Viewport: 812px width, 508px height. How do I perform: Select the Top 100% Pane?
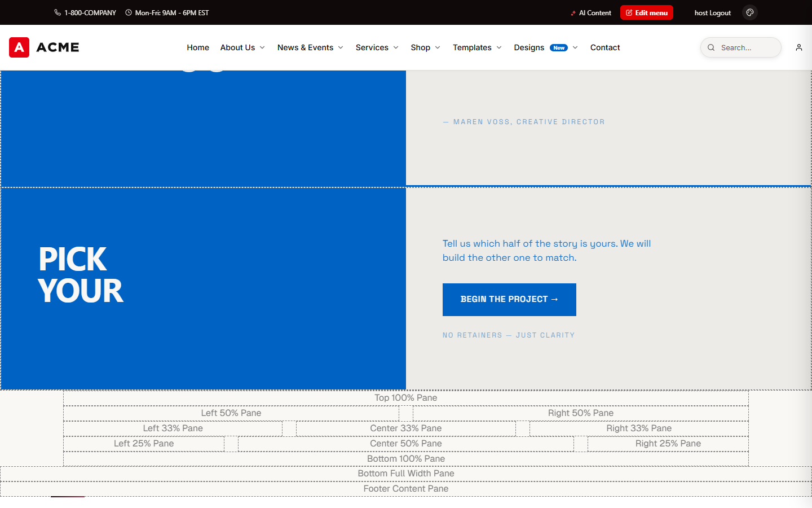[x=406, y=398]
